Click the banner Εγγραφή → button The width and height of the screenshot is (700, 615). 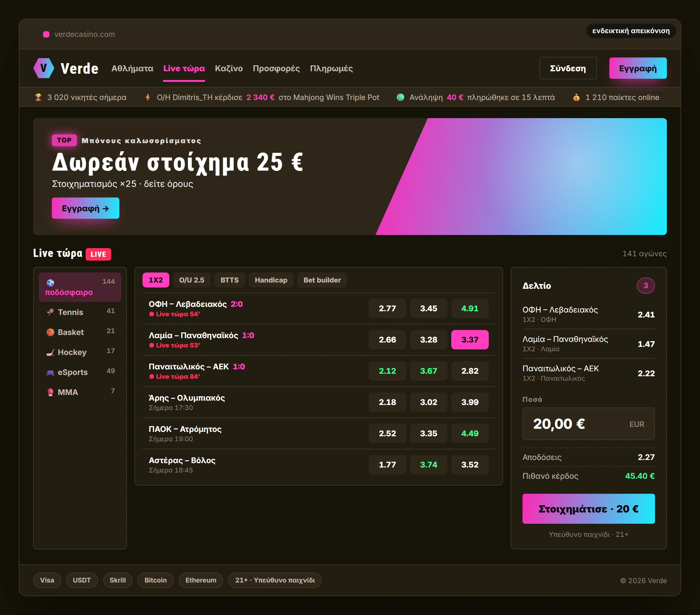[85, 208]
